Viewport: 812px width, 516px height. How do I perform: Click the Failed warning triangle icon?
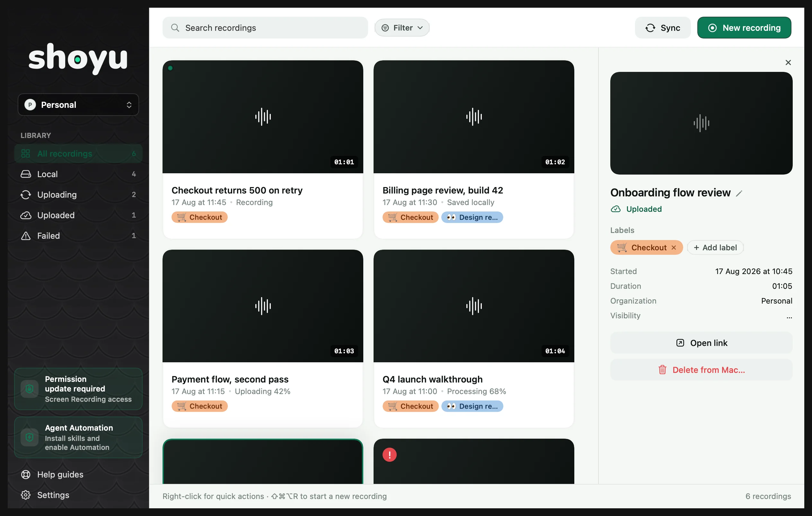26,236
